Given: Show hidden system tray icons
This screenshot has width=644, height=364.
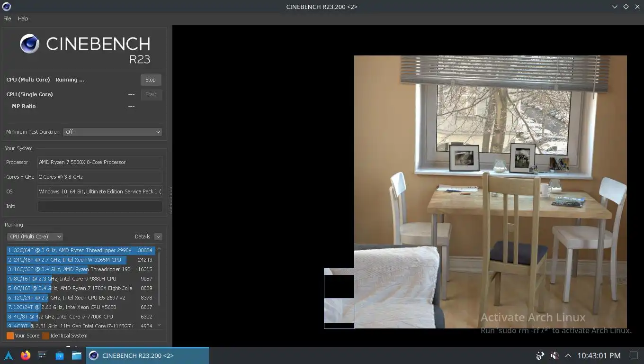Looking at the screenshot, I should (568, 355).
